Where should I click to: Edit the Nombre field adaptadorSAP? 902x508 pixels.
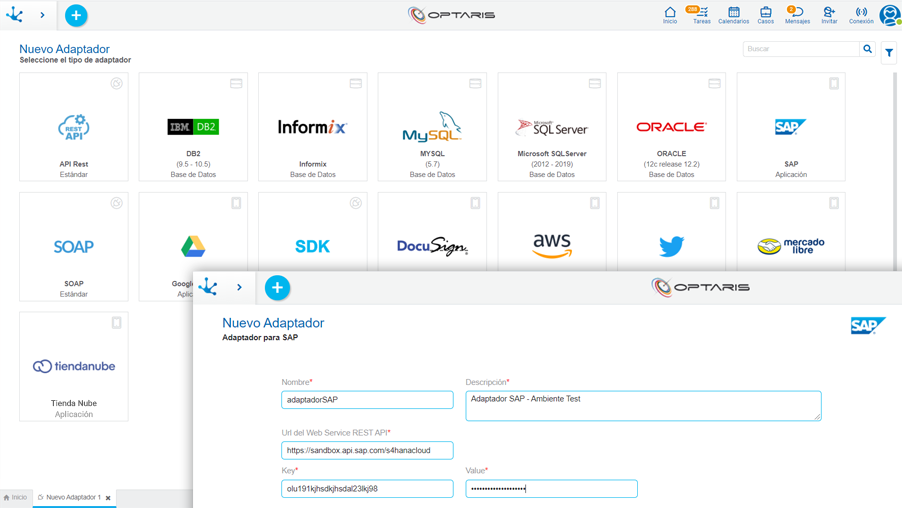coord(367,400)
